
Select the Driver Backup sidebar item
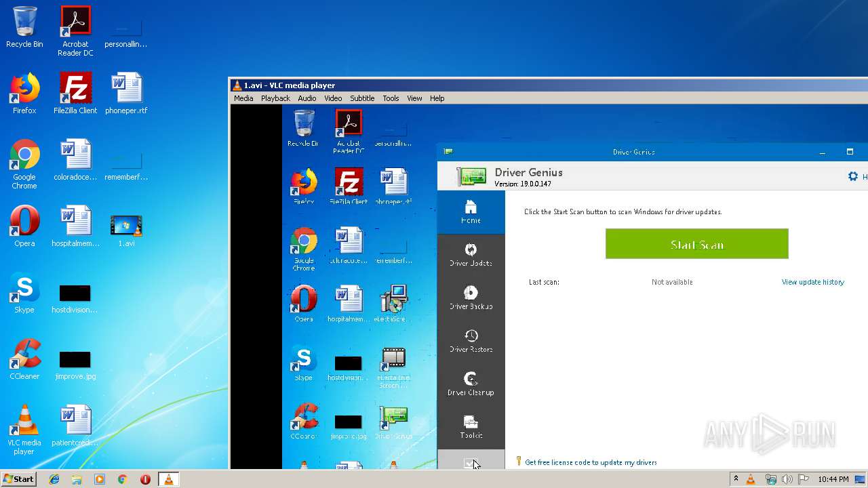(x=471, y=298)
